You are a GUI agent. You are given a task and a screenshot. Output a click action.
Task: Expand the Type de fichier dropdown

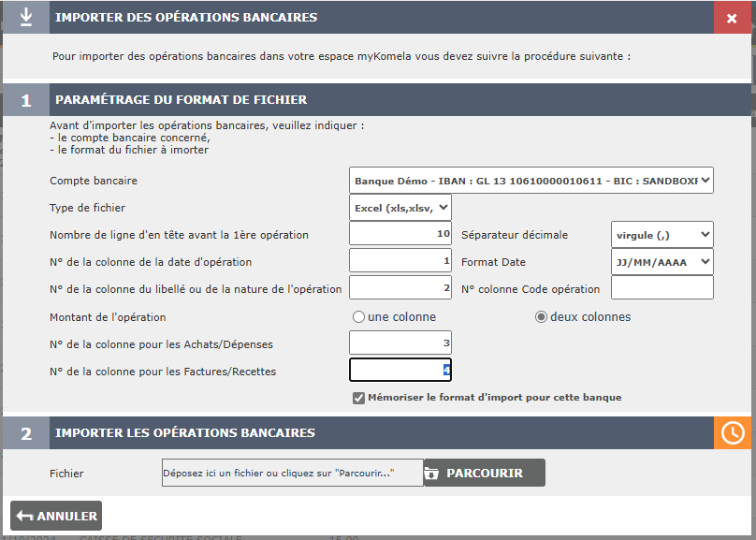click(x=400, y=207)
